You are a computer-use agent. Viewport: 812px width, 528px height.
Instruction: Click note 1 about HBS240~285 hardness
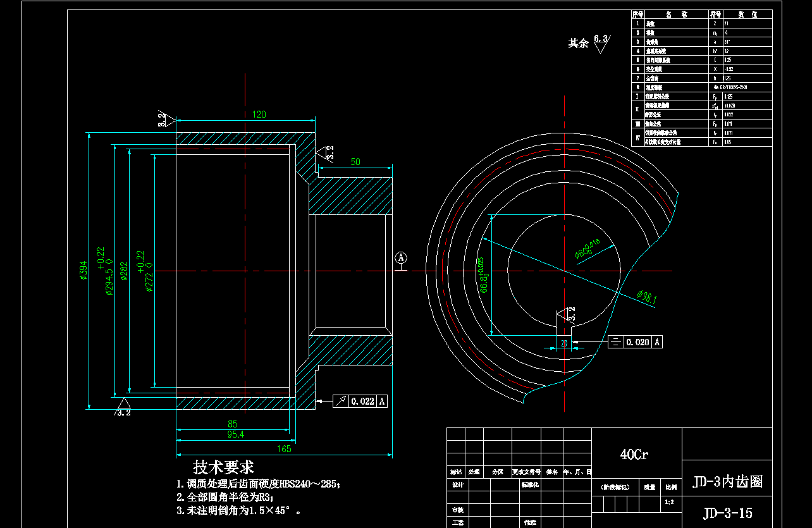(259, 484)
